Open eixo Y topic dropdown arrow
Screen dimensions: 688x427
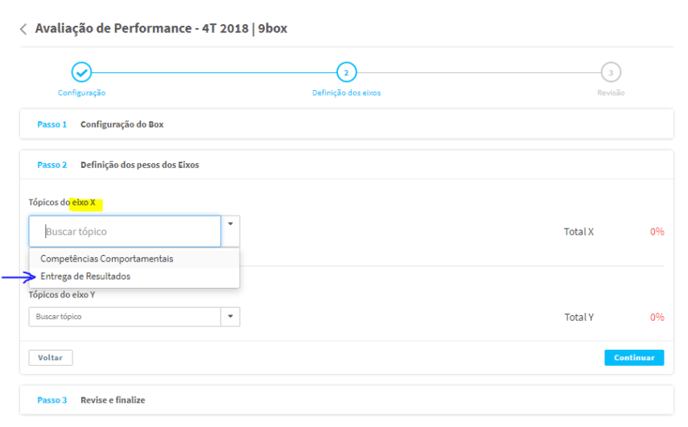[x=230, y=316]
